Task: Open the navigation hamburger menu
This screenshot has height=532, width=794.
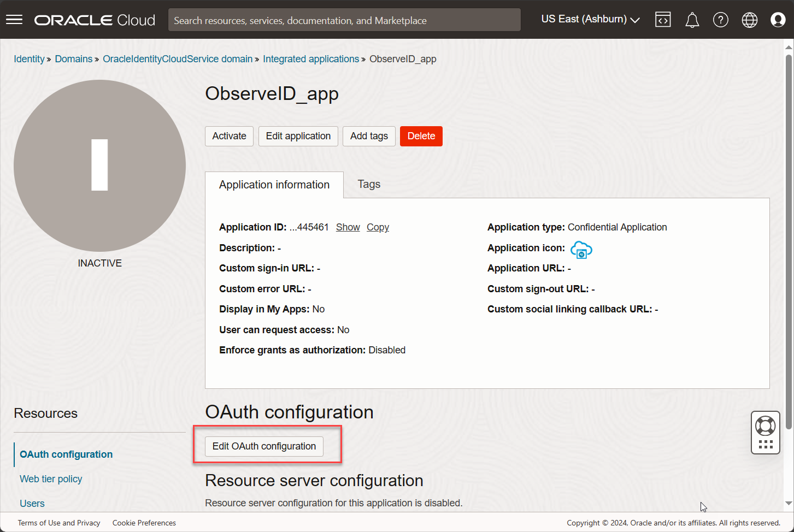Action: (14, 19)
